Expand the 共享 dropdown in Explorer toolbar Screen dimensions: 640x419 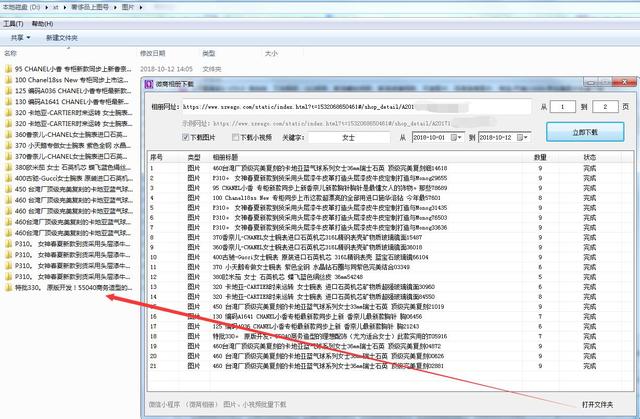(22, 36)
